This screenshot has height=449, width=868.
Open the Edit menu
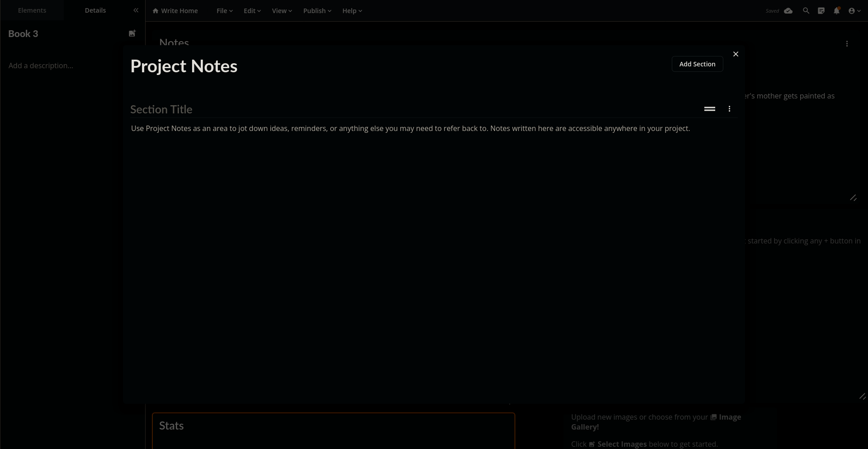point(252,11)
